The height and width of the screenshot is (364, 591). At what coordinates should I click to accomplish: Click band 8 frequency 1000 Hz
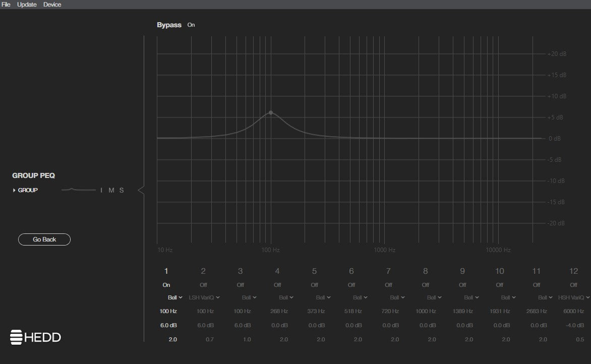(x=426, y=311)
